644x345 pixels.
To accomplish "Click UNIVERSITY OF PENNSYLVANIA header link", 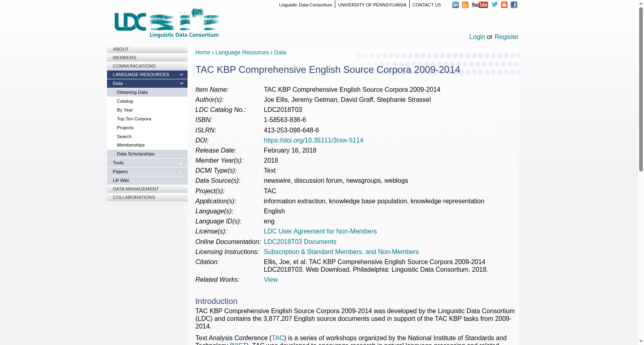I will 372,5.
